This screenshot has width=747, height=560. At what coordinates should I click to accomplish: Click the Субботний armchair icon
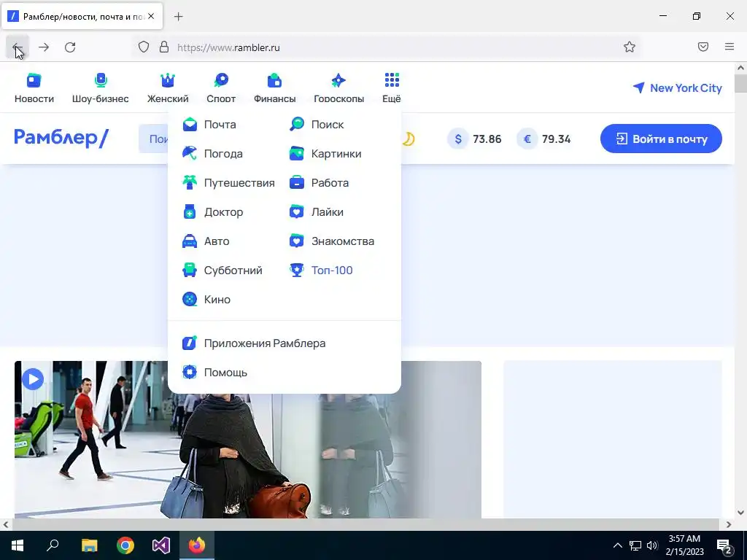(190, 270)
